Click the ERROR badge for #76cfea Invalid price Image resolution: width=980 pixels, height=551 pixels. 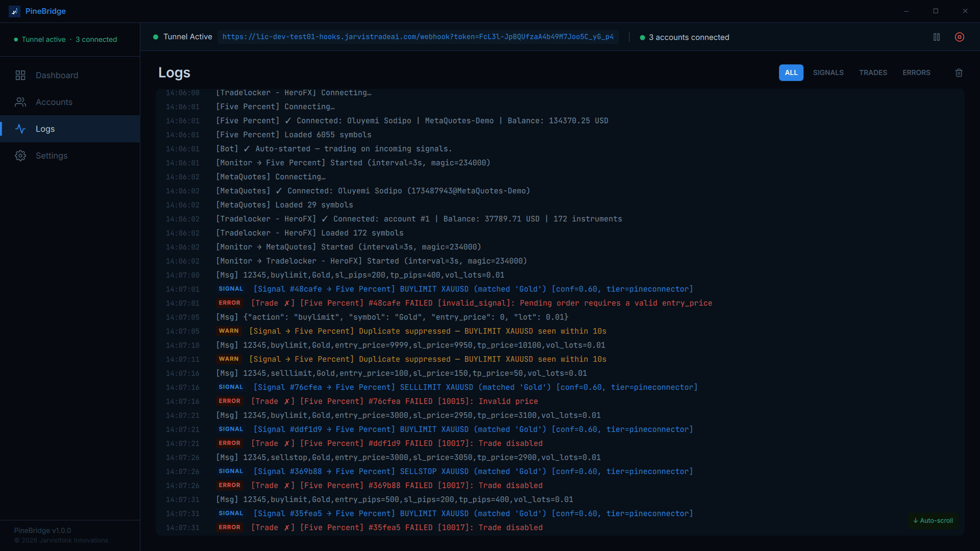click(229, 402)
